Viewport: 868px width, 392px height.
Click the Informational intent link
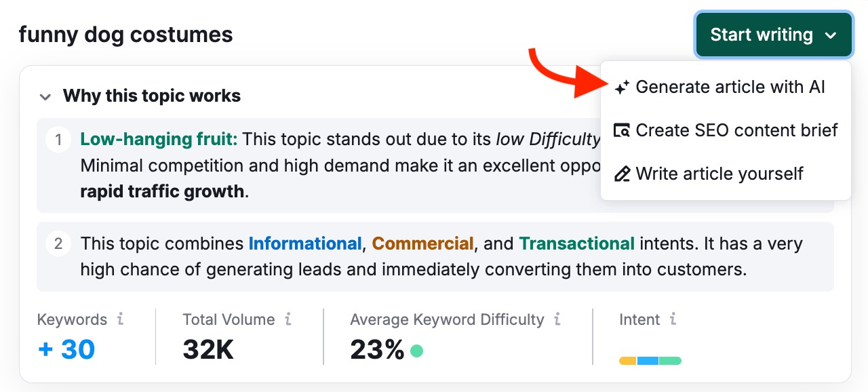pyautogui.click(x=305, y=243)
